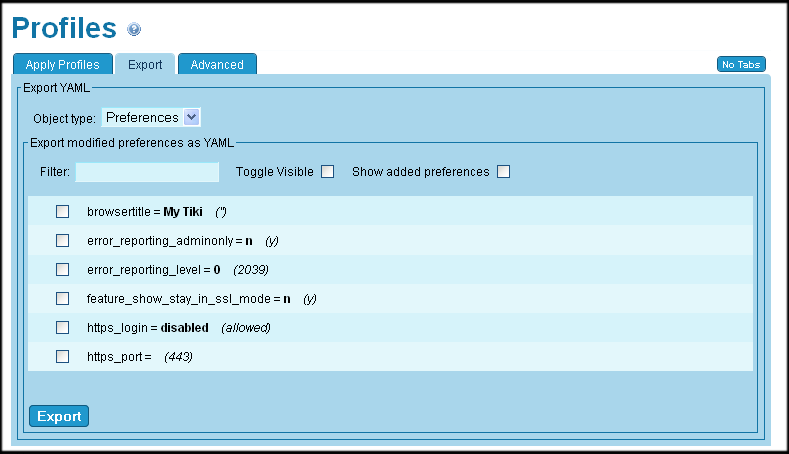The width and height of the screenshot is (789, 454).
Task: Open the Advanced tab
Action: point(217,64)
